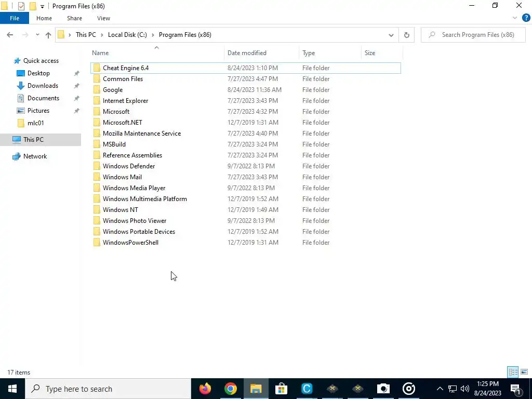Open the notification center icon
532x399 pixels.
click(x=516, y=389)
